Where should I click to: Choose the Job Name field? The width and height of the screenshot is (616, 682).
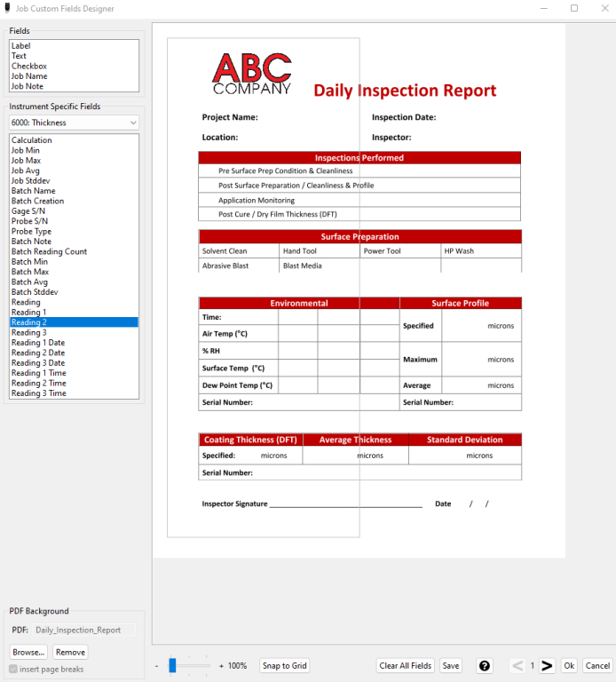tap(29, 76)
